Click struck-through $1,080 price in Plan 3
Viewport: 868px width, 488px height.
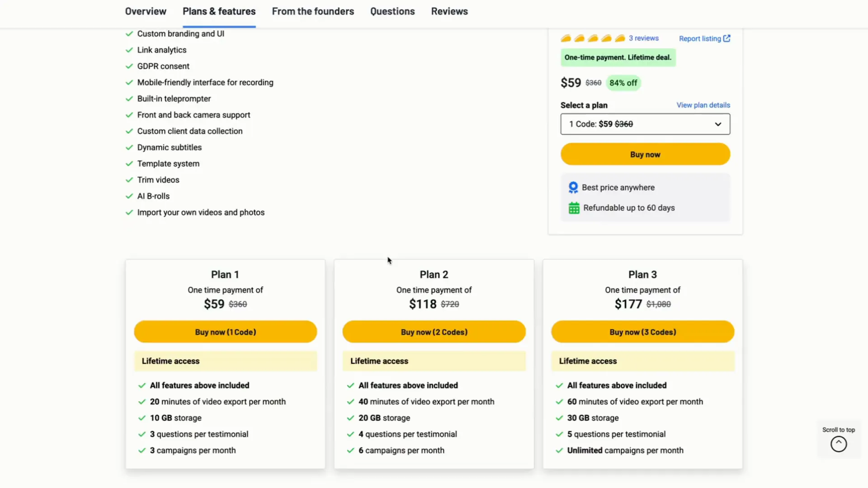pos(659,305)
